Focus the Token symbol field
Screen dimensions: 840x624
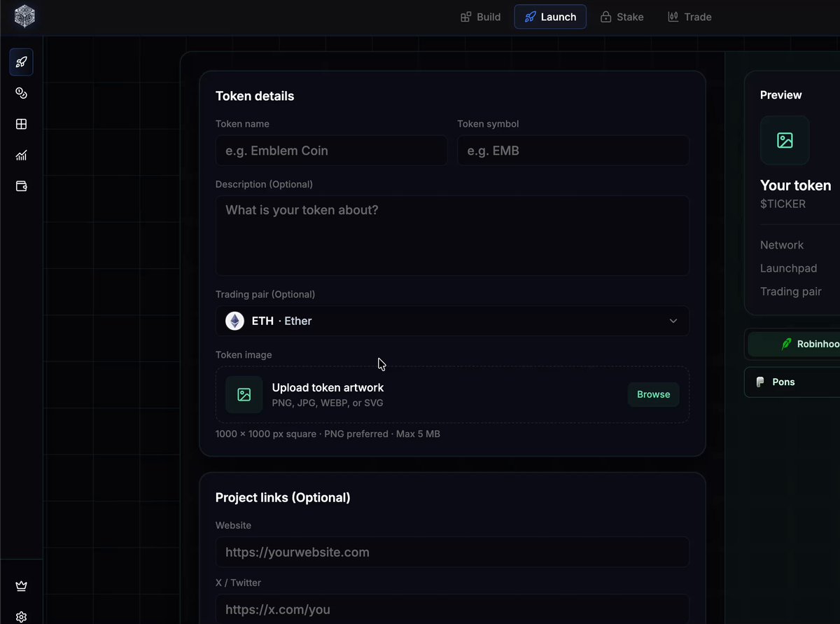click(x=573, y=151)
